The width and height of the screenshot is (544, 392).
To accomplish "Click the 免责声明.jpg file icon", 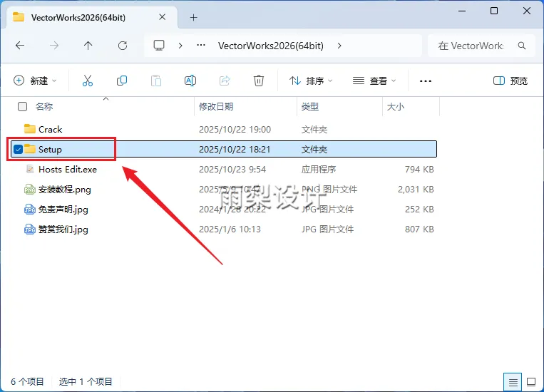I will (30, 210).
